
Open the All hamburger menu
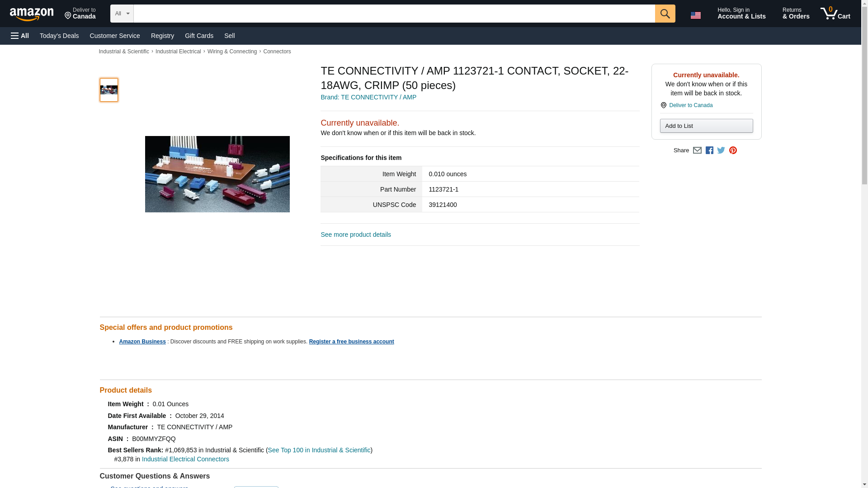(x=20, y=36)
